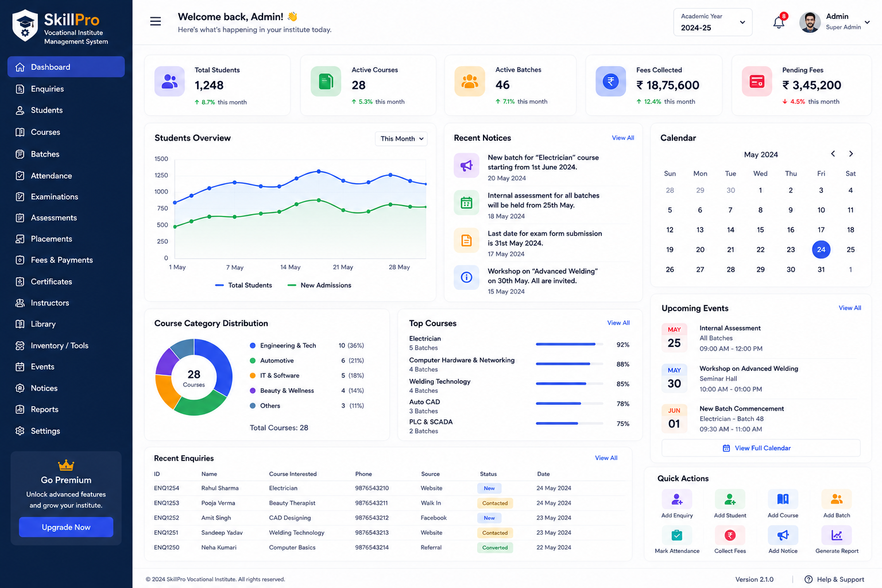This screenshot has width=882, height=588.
Task: Click the Add Course book icon
Action: click(x=783, y=499)
